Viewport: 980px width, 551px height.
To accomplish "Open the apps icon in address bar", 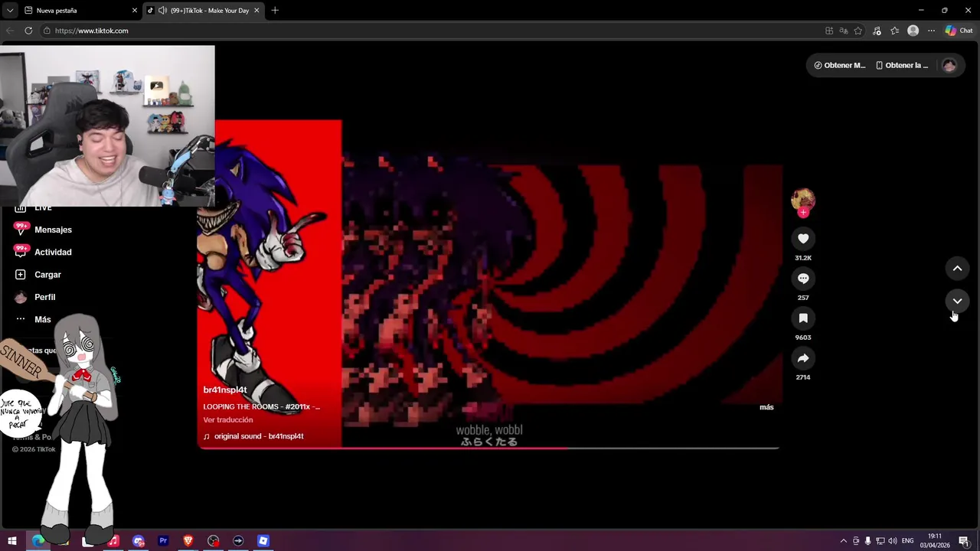I will tap(829, 31).
